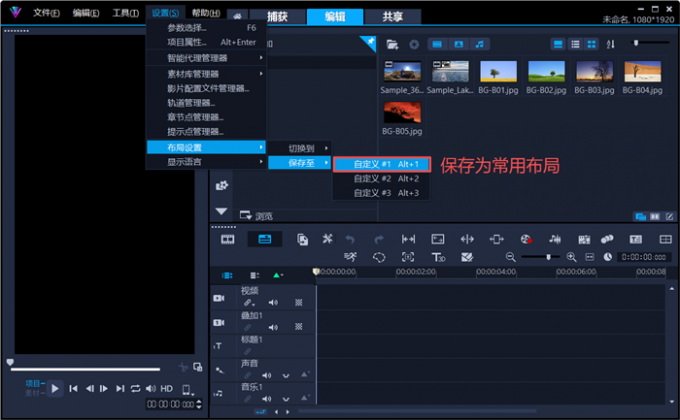Click the zoom in magnifier on timeline
Viewport: 680px width, 420px height.
(572, 257)
